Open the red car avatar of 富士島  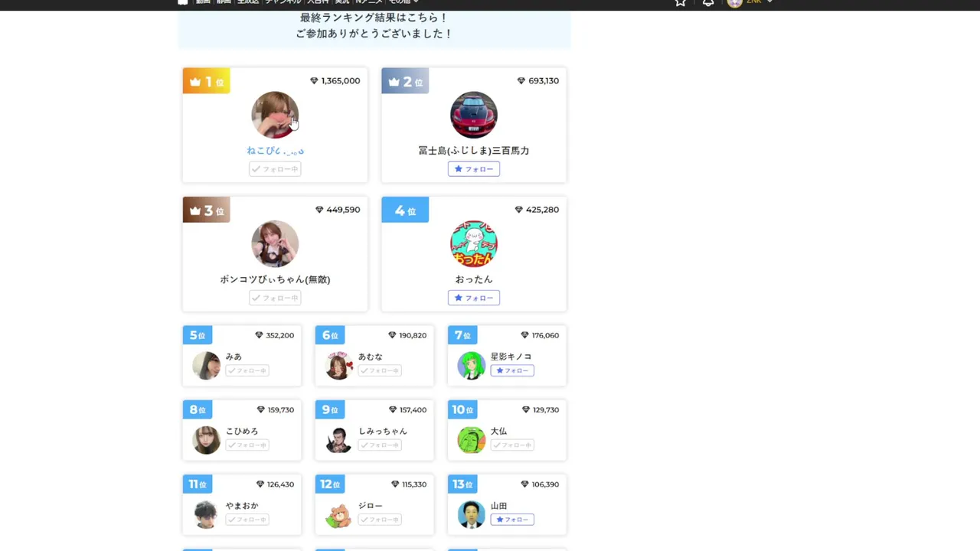point(474,115)
